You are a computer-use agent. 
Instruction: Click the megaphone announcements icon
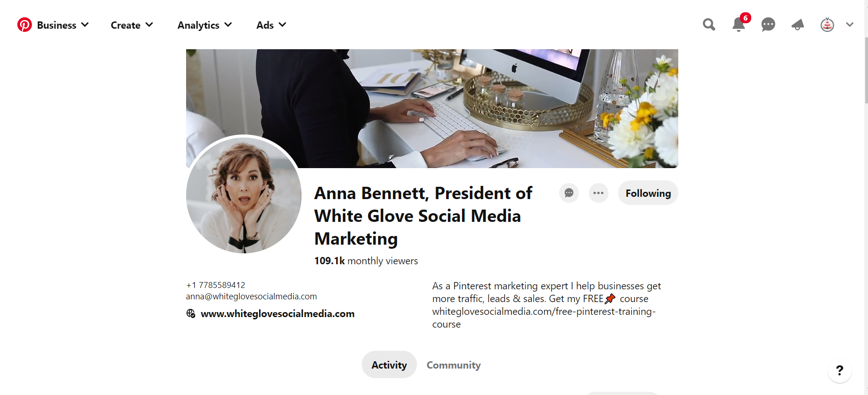click(798, 25)
